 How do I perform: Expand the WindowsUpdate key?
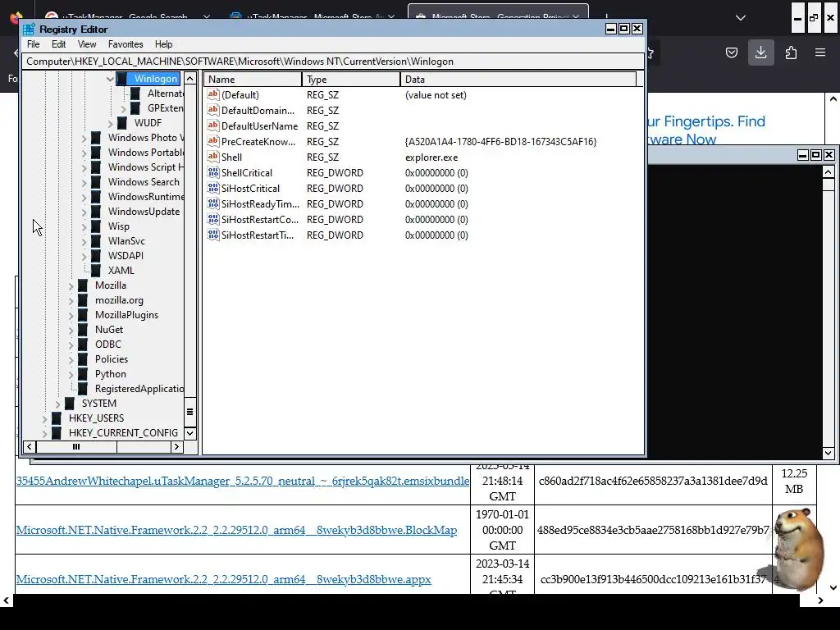pyautogui.click(x=84, y=212)
